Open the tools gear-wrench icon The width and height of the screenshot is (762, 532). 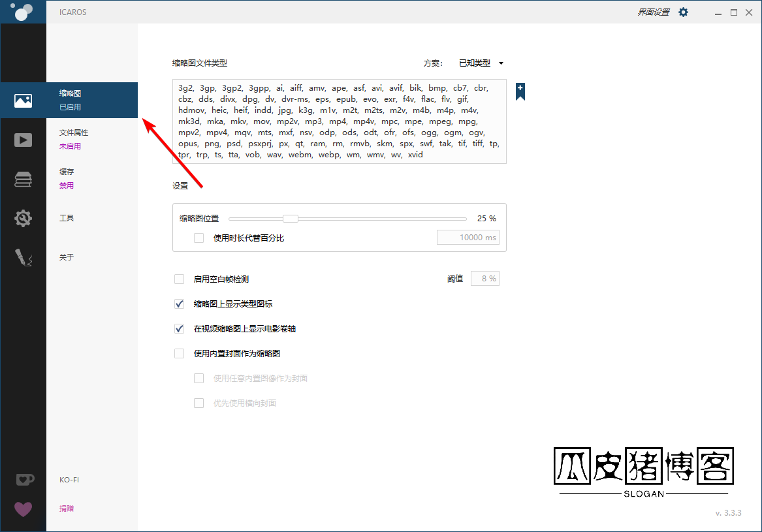23,219
